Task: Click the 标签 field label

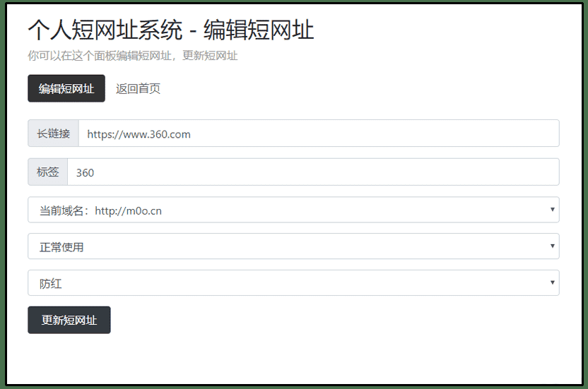Action: (x=47, y=172)
